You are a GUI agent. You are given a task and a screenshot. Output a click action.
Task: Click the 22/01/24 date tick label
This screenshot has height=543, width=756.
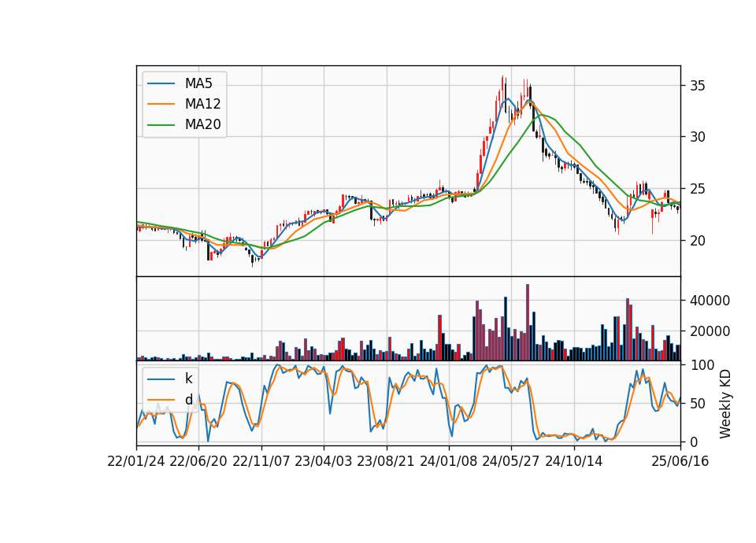[x=136, y=461]
